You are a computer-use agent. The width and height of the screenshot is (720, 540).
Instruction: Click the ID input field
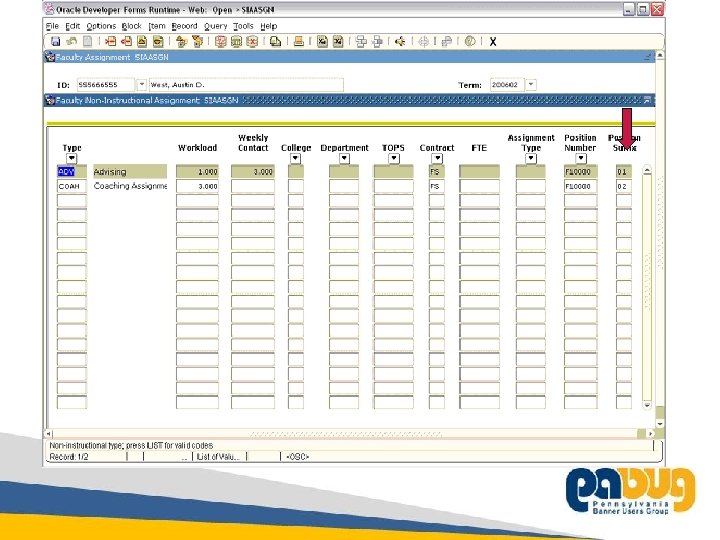(106, 84)
